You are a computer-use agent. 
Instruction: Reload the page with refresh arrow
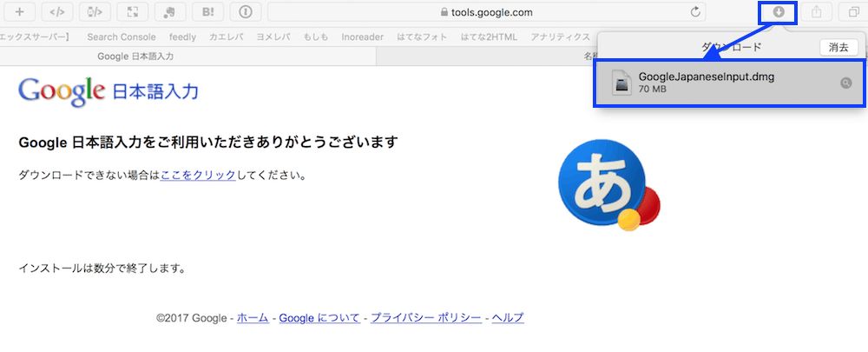(696, 11)
